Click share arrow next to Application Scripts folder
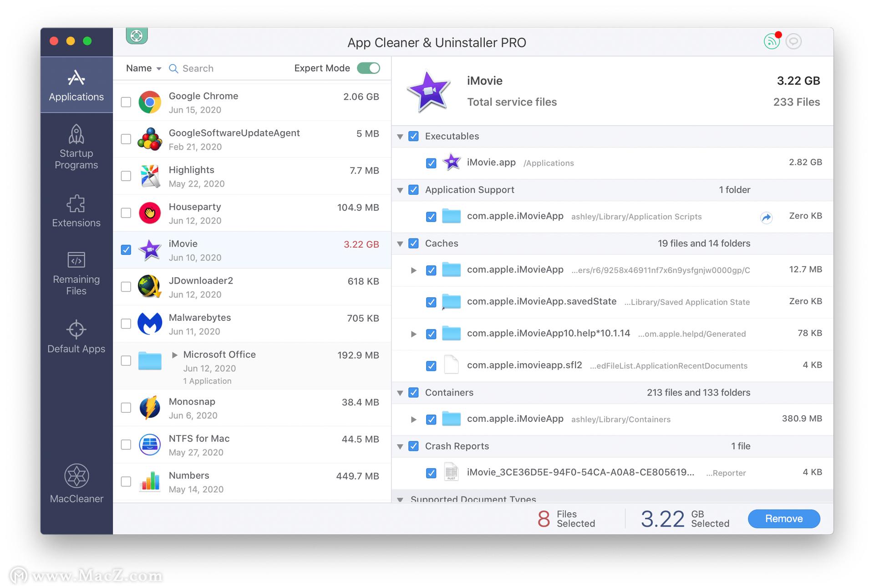The image size is (874, 588). pos(766,218)
